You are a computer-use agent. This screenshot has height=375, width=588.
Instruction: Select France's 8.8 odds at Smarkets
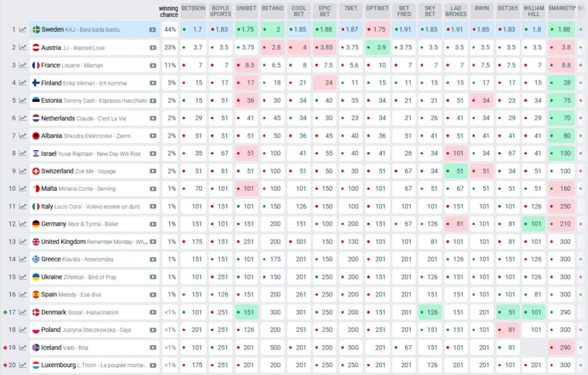[x=562, y=65]
